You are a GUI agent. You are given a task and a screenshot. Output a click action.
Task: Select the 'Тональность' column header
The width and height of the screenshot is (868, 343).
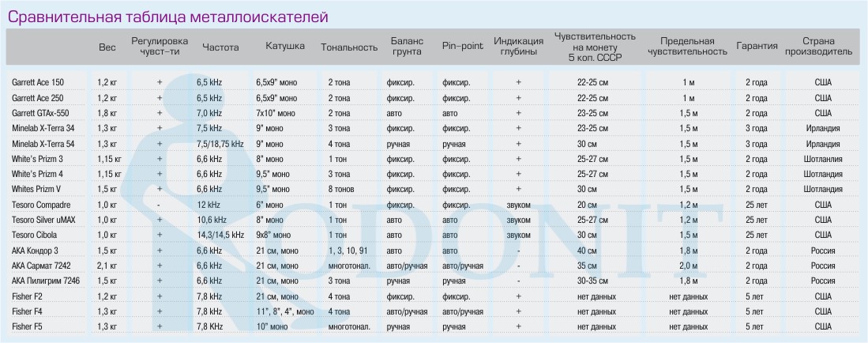[349, 47]
